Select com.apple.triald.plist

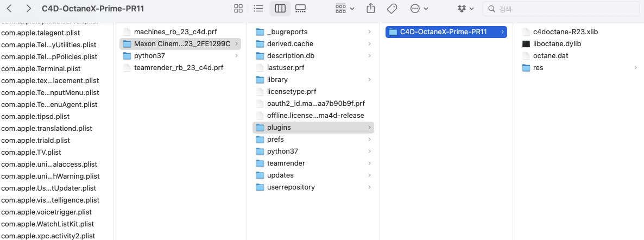point(36,140)
